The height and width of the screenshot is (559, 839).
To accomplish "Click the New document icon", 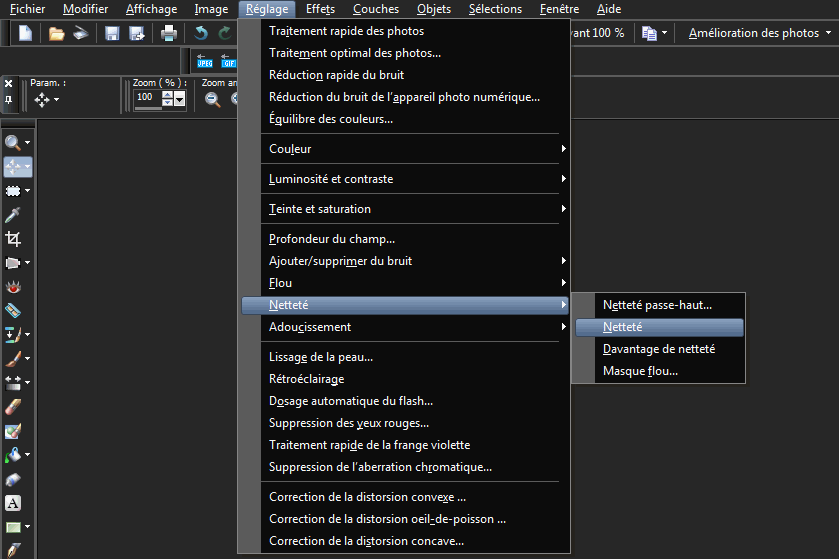I will (25, 33).
